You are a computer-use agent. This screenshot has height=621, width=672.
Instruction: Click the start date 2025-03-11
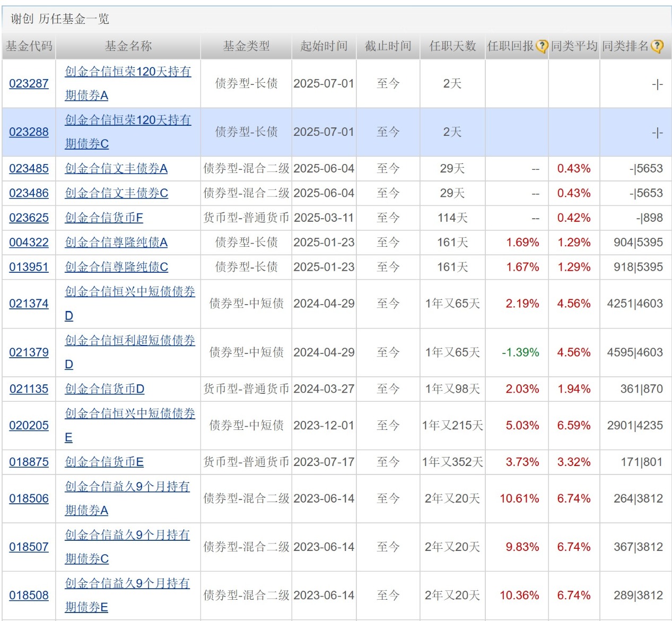coord(324,218)
